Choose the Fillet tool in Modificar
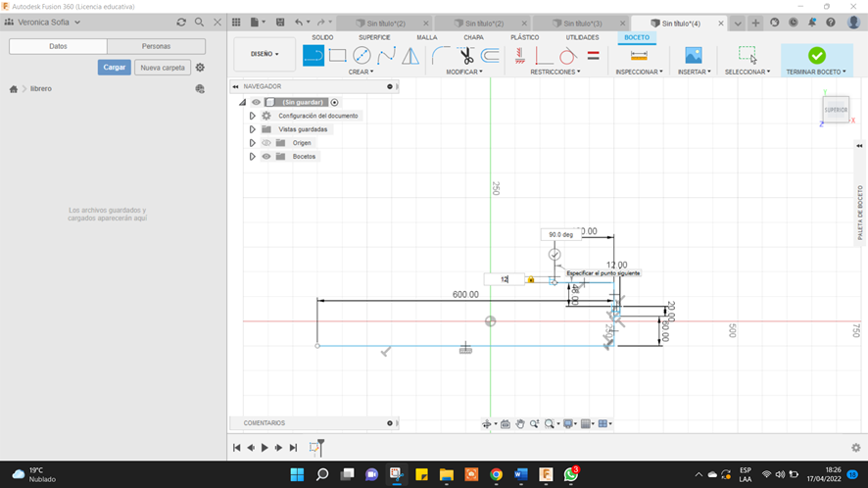 tap(442, 56)
